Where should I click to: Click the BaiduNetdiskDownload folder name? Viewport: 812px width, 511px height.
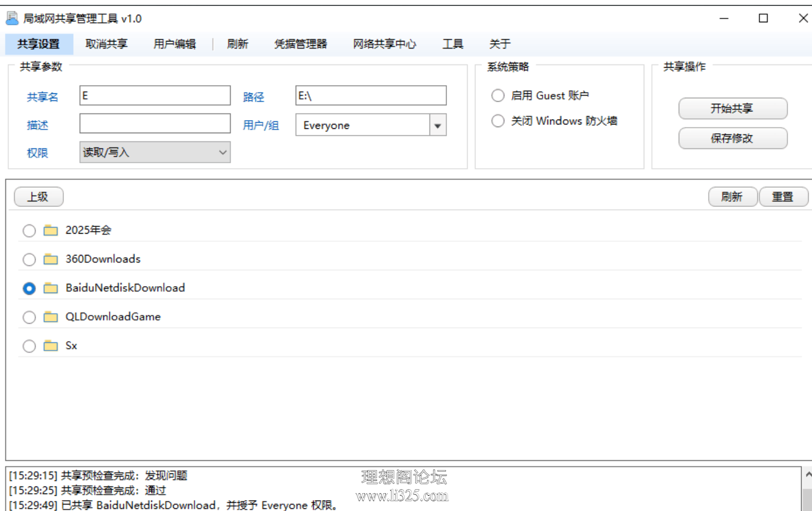[x=125, y=288]
